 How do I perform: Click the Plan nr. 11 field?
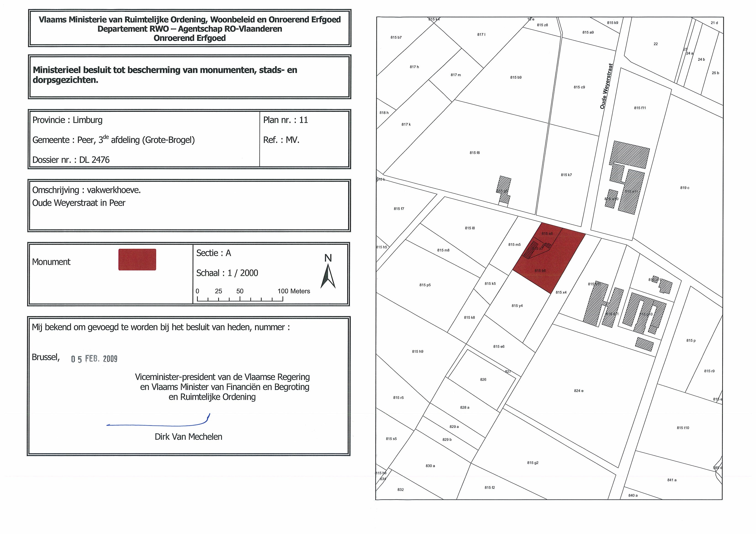pyautogui.click(x=285, y=120)
